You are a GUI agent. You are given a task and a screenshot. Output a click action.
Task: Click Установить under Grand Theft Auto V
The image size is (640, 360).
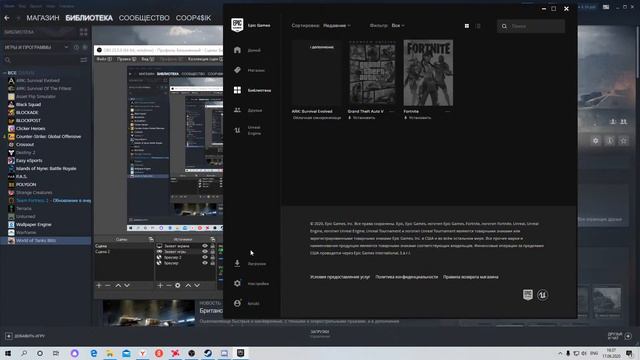[x=362, y=118]
